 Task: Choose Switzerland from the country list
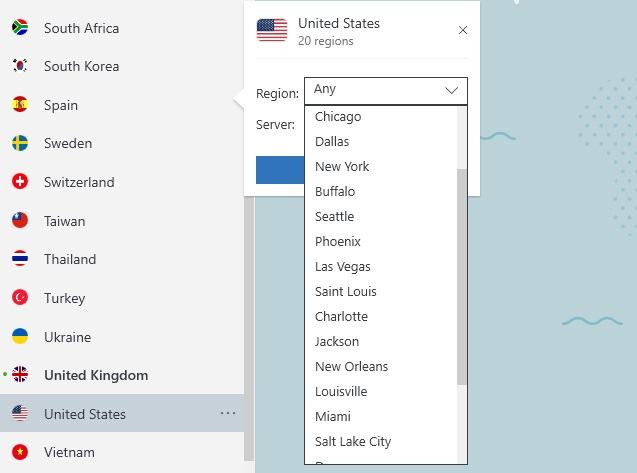point(79,182)
